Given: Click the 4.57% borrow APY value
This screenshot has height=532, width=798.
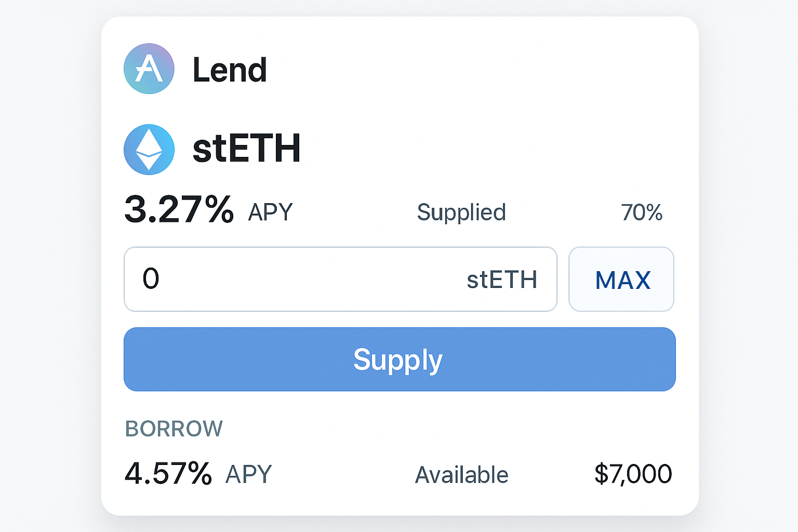Looking at the screenshot, I should coord(169,473).
